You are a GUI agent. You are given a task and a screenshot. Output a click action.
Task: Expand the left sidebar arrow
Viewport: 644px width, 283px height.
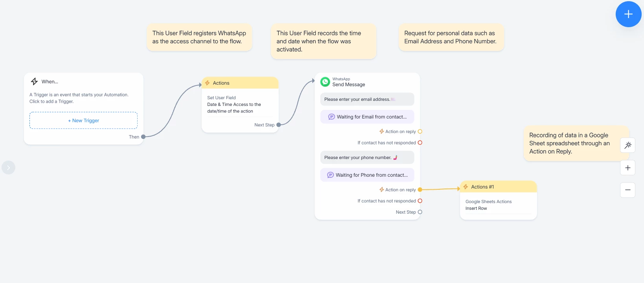pyautogui.click(x=8, y=168)
